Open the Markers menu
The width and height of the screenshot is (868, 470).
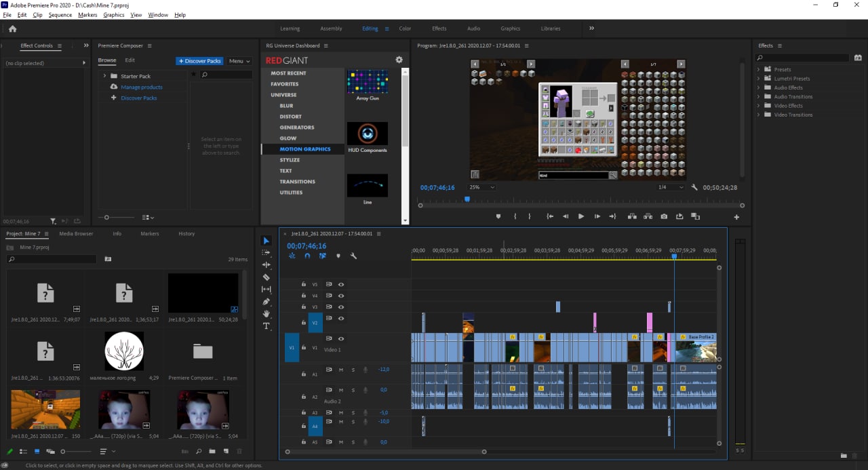(x=87, y=15)
